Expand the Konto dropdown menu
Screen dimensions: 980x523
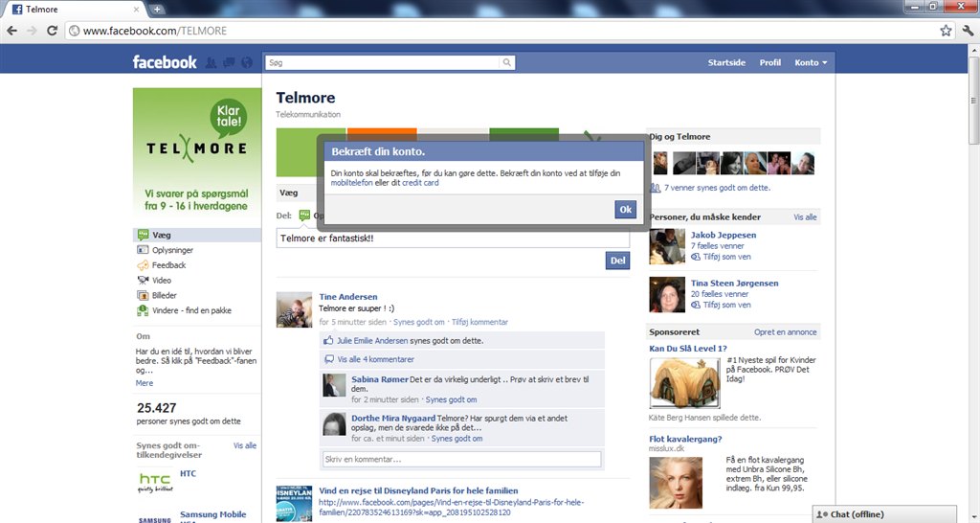pyautogui.click(x=811, y=62)
